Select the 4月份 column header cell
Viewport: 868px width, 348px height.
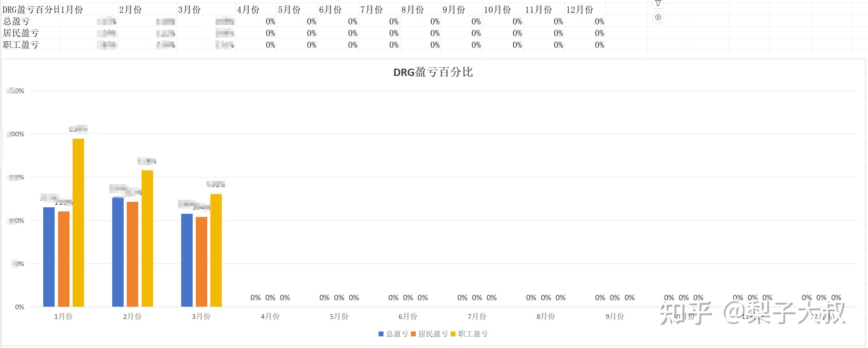pos(256,10)
